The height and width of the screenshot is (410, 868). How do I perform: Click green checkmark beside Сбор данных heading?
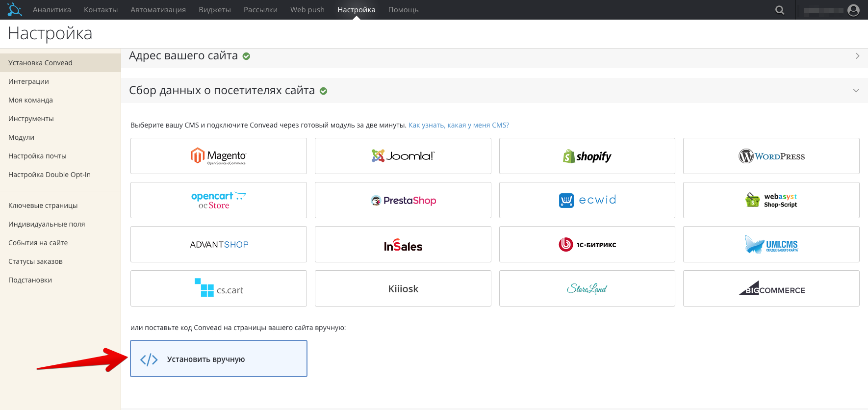click(x=324, y=91)
